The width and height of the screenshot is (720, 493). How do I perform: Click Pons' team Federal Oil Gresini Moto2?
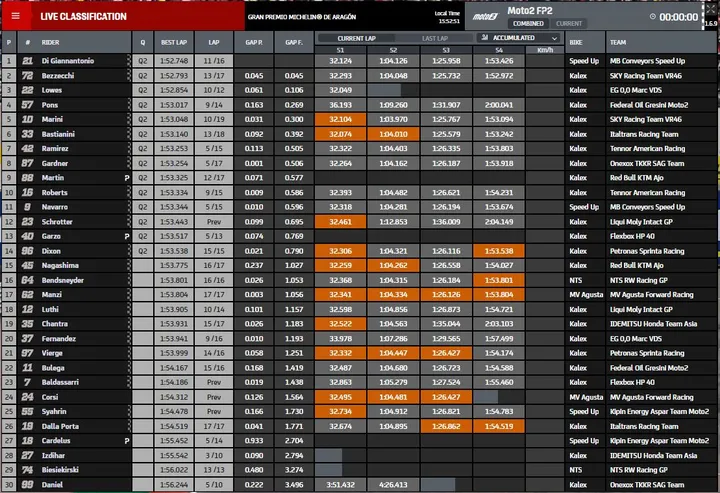click(649, 105)
